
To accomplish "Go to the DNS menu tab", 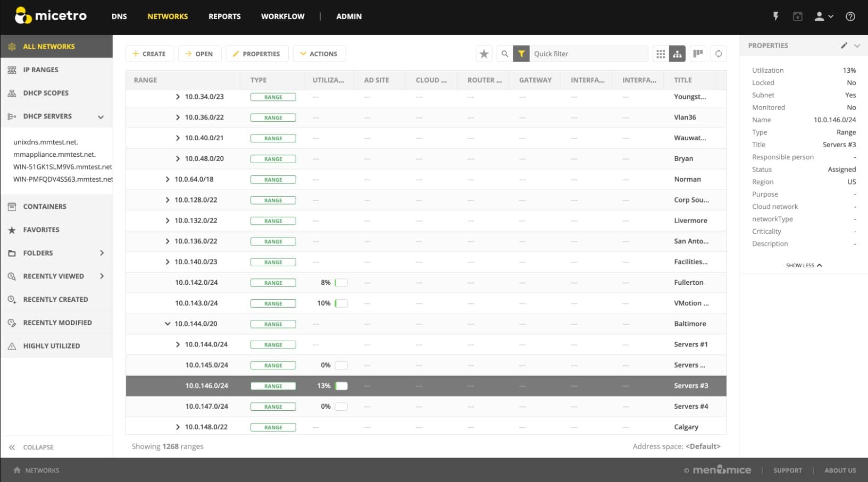I will [119, 16].
